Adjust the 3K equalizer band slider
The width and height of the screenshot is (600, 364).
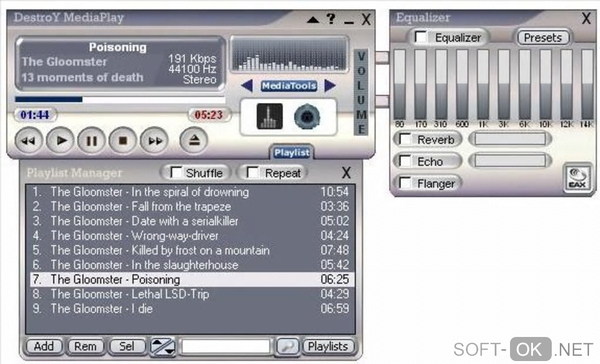coord(504,84)
